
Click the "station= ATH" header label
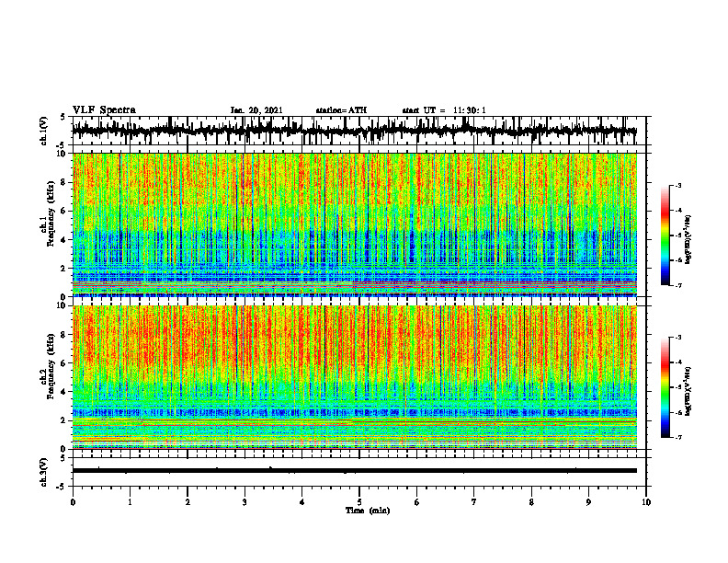pyautogui.click(x=341, y=110)
